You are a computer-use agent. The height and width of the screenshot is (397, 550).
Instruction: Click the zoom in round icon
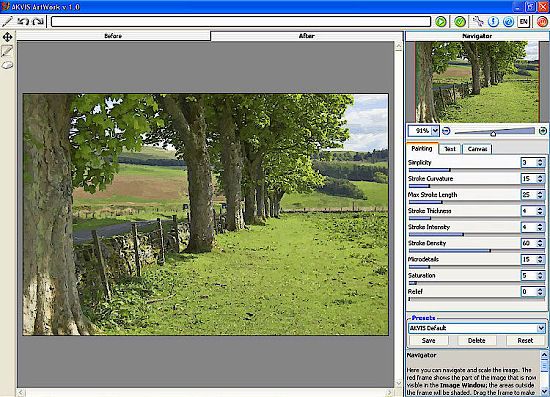[543, 131]
